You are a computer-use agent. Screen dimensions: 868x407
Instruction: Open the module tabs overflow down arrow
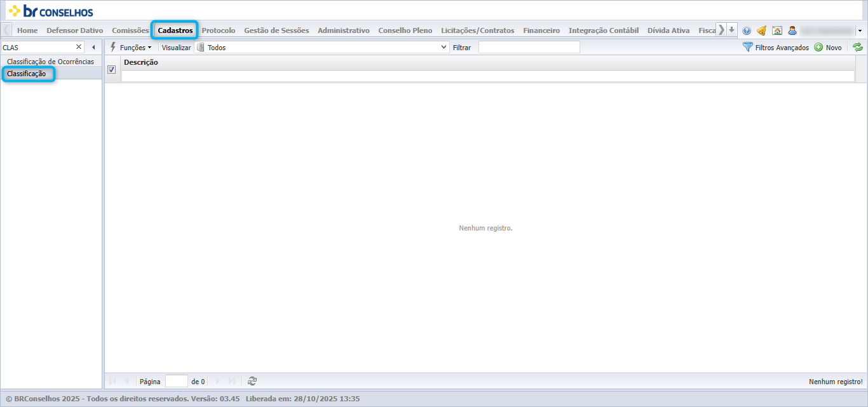click(x=731, y=30)
